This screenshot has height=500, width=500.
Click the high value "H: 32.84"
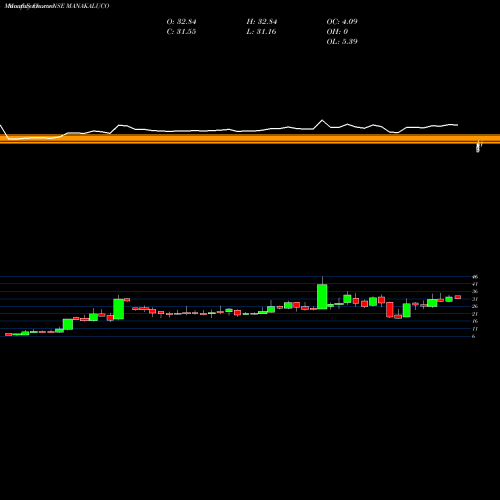pyautogui.click(x=262, y=22)
